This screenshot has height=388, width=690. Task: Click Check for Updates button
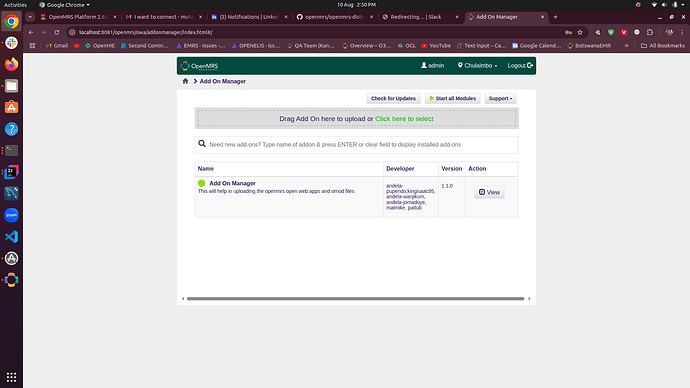[393, 99]
